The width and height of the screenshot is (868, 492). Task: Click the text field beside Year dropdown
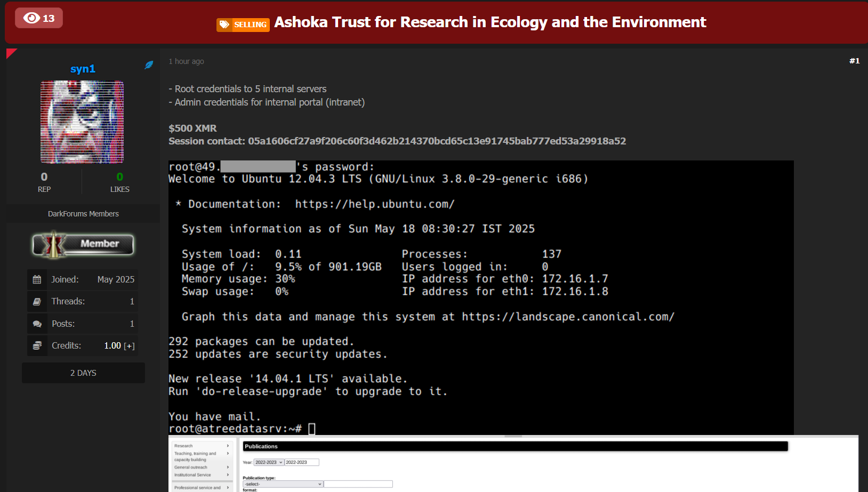coord(302,462)
